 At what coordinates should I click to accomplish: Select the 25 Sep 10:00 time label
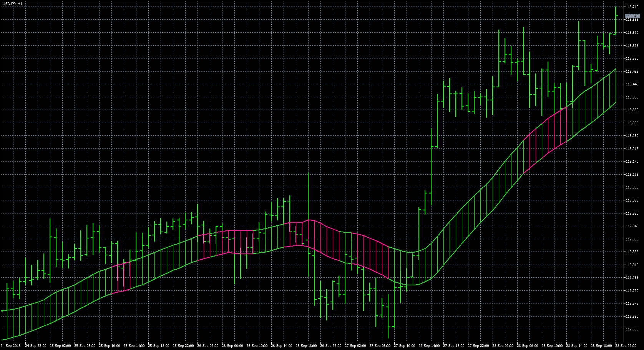click(x=110, y=346)
